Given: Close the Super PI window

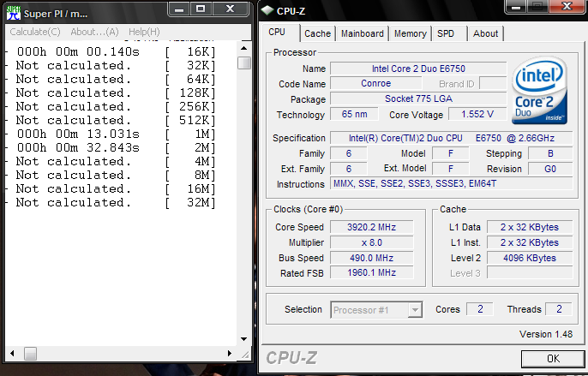Looking at the screenshot, I should click(231, 9).
